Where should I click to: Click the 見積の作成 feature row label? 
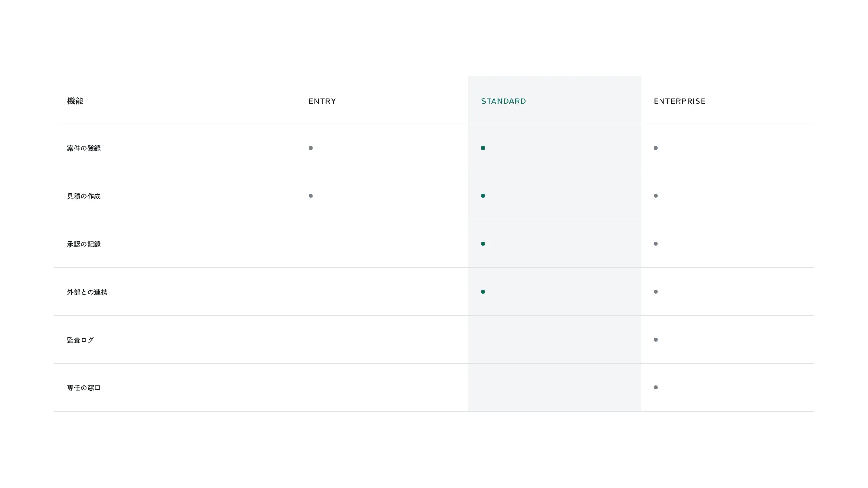click(84, 196)
